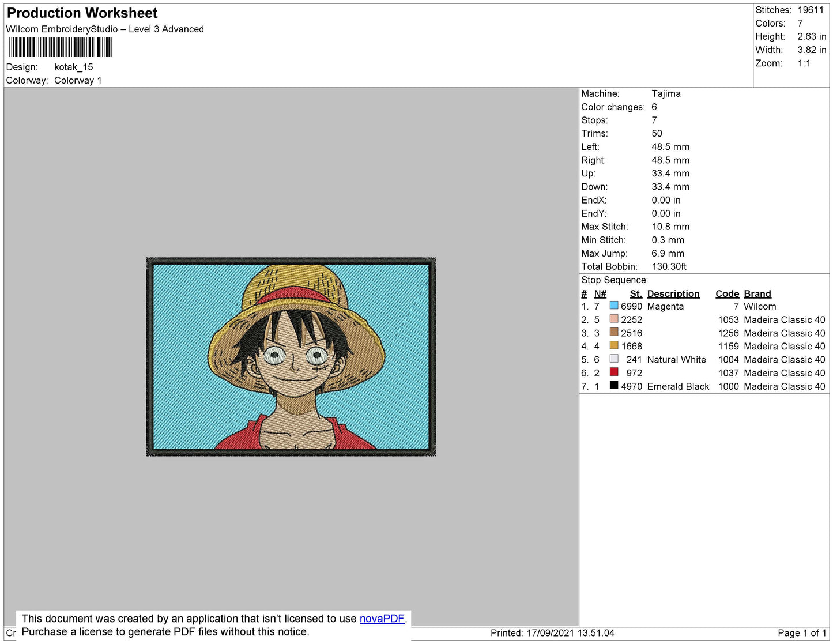Click the "Description" column header
Viewport: 833px width, 644px height.
[x=673, y=293]
